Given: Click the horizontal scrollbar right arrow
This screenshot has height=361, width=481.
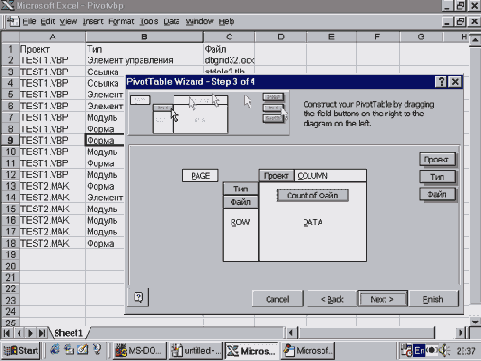Looking at the screenshot, I should [x=460, y=333].
